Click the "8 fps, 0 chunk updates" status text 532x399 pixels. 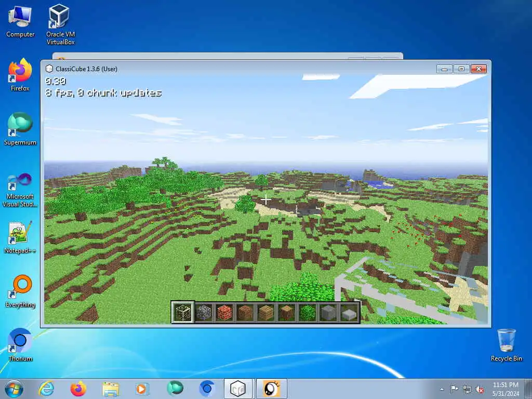coord(103,92)
